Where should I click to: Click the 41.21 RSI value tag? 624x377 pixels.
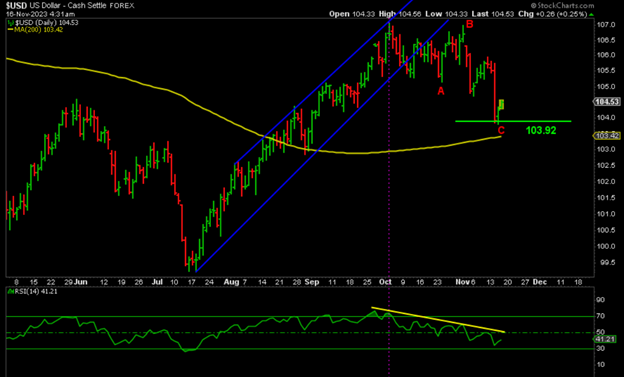tap(606, 340)
